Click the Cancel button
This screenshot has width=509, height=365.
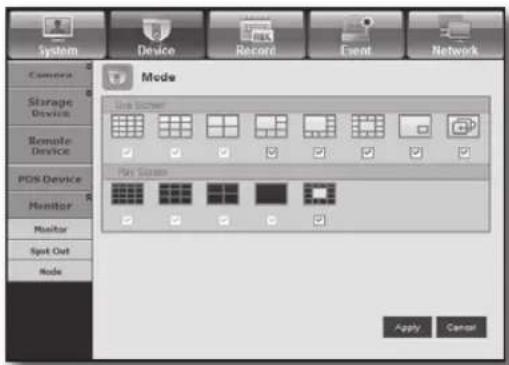(461, 327)
